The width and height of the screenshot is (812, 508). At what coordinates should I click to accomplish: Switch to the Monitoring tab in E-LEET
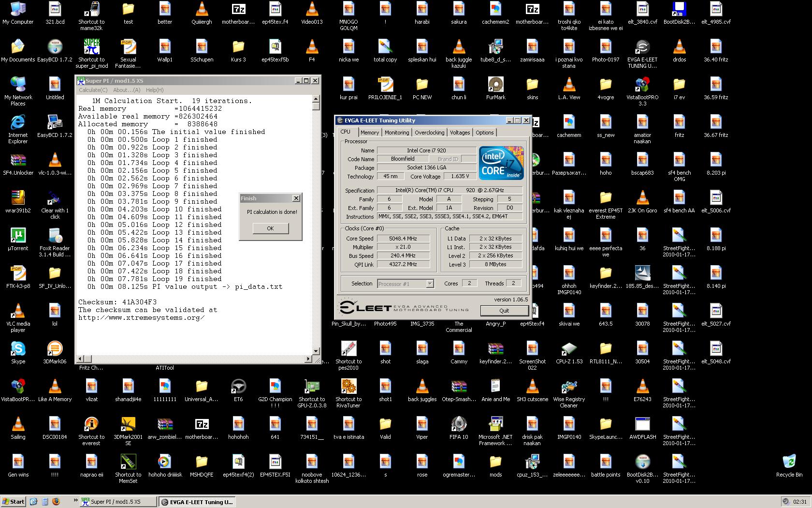397,133
